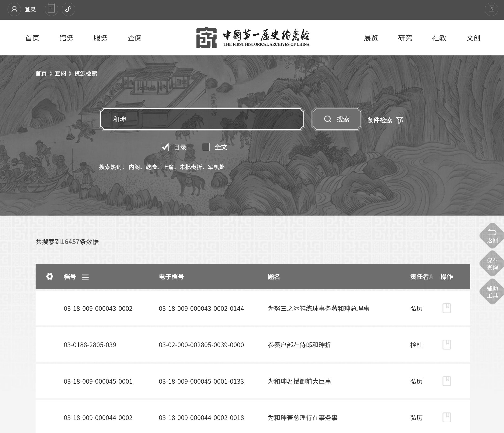Click the 条件检索 link text
This screenshot has height=433, width=504.
click(380, 120)
